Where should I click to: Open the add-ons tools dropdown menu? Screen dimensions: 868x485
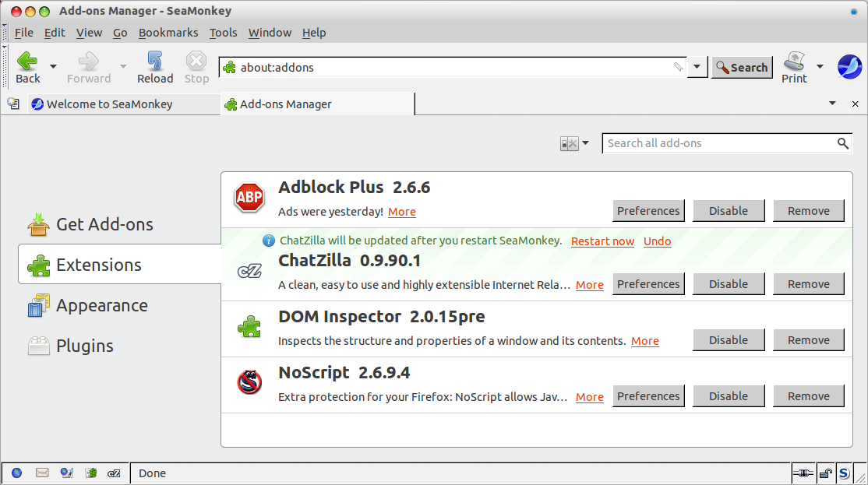pyautogui.click(x=574, y=144)
